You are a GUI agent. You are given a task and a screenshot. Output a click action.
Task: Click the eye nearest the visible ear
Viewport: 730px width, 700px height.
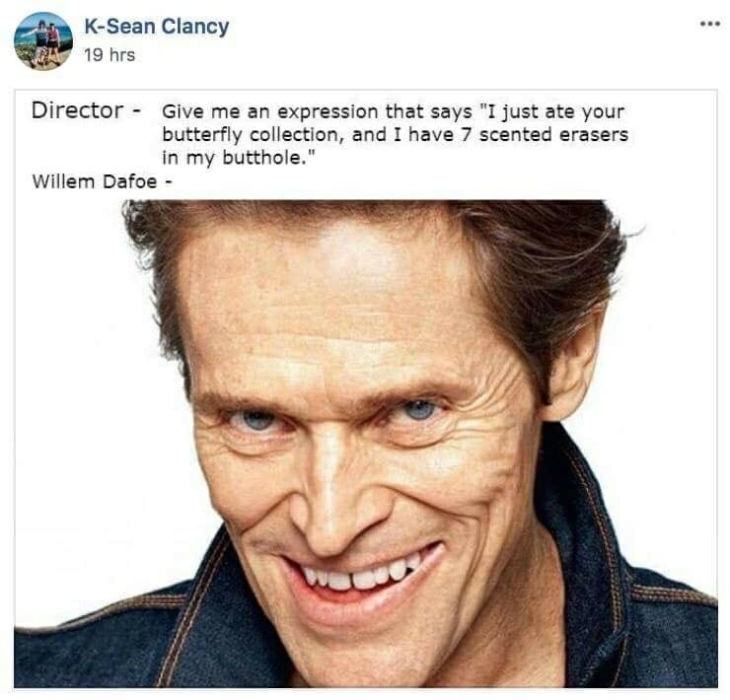tap(419, 409)
